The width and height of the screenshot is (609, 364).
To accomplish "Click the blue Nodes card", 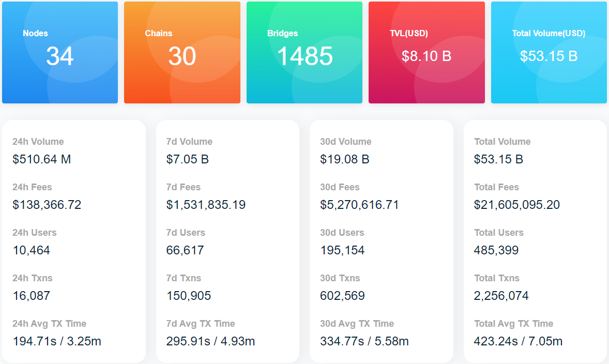I will [60, 52].
